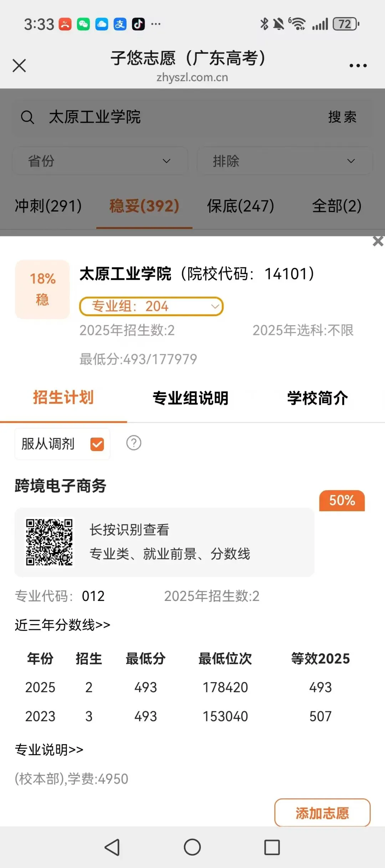
Task: Open the recent apps square icon
Action: 272,847
